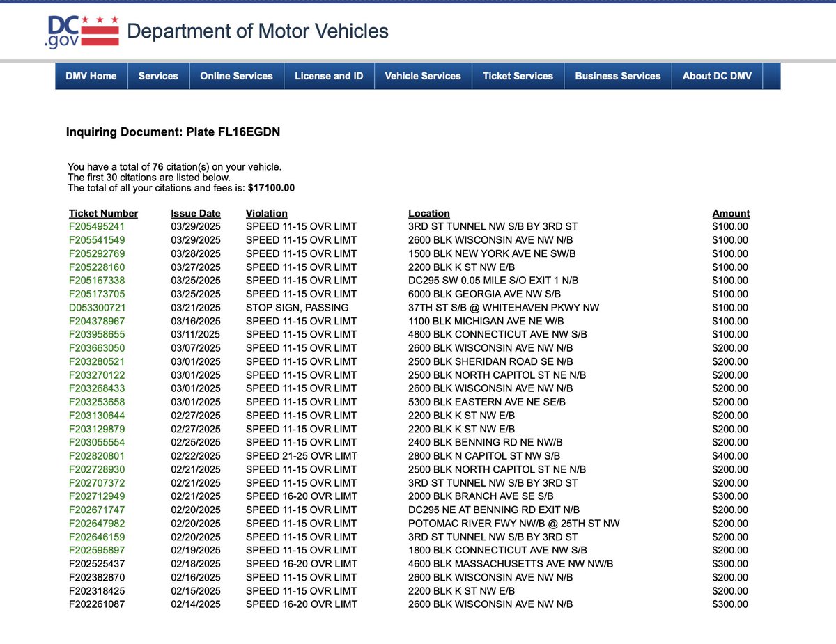
Task: Select Online Services in navigation bar
Action: click(x=236, y=76)
